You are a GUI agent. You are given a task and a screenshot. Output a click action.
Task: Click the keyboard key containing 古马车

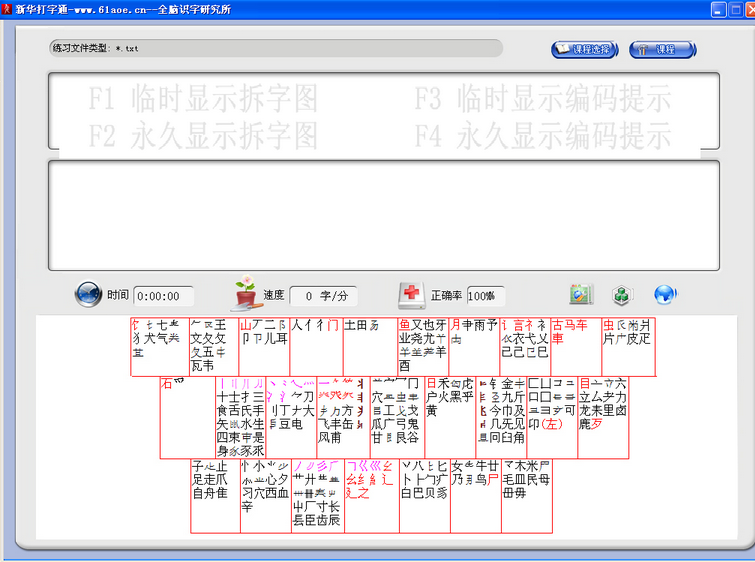click(576, 347)
